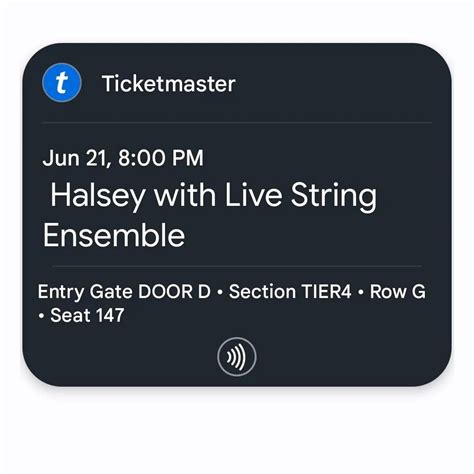Open the Halsey with Live String title

tap(213, 196)
